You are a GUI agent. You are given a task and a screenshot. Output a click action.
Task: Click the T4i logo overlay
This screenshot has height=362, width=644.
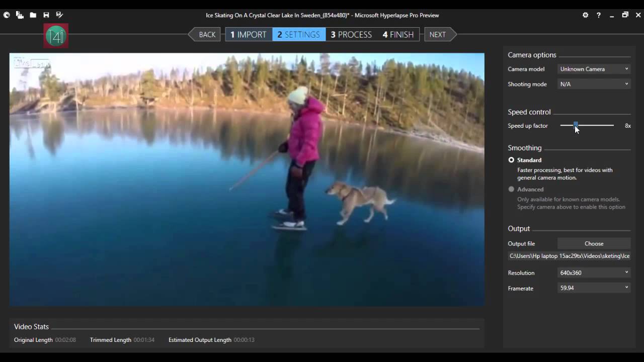point(56,36)
